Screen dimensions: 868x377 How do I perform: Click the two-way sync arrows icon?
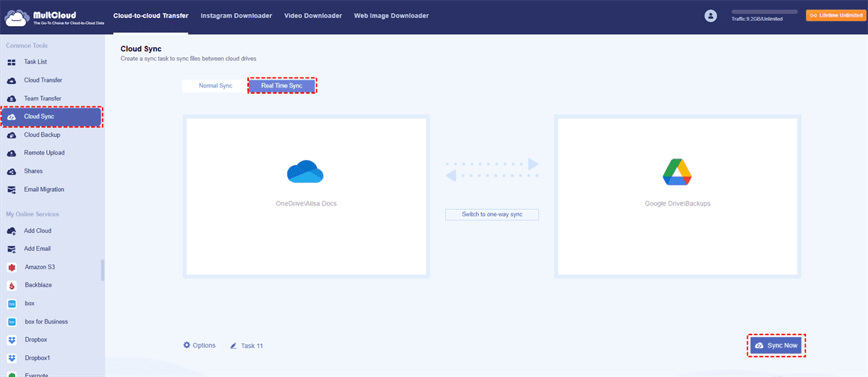pyautogui.click(x=492, y=170)
